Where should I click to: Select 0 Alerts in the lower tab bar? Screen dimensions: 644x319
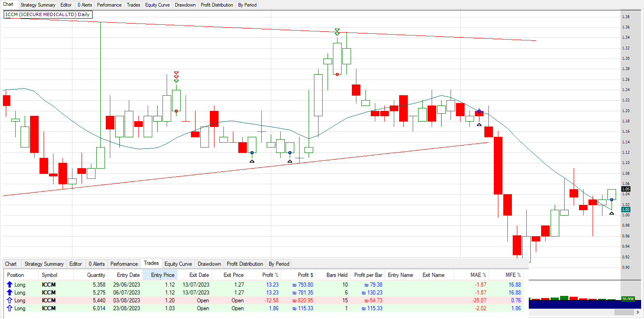(96, 264)
